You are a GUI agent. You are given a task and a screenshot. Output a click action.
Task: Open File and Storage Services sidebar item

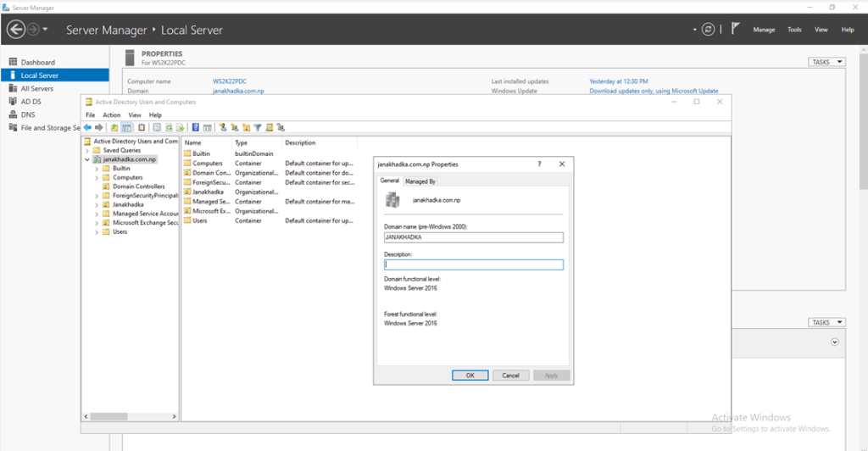coord(44,128)
